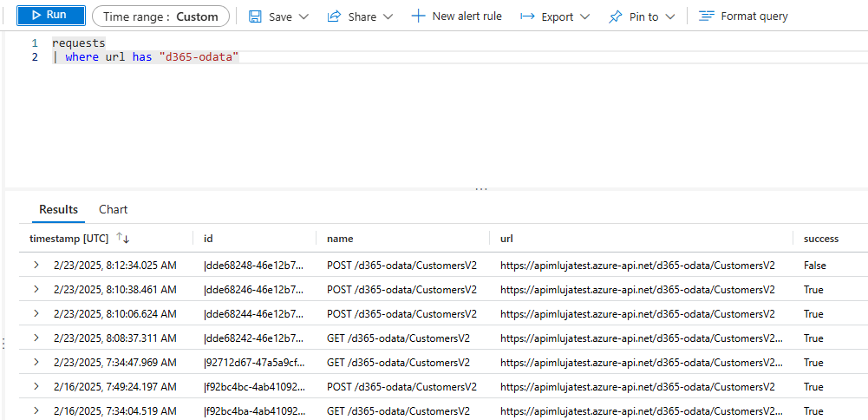Select the Results tab
The height and width of the screenshot is (420, 868).
tap(58, 209)
